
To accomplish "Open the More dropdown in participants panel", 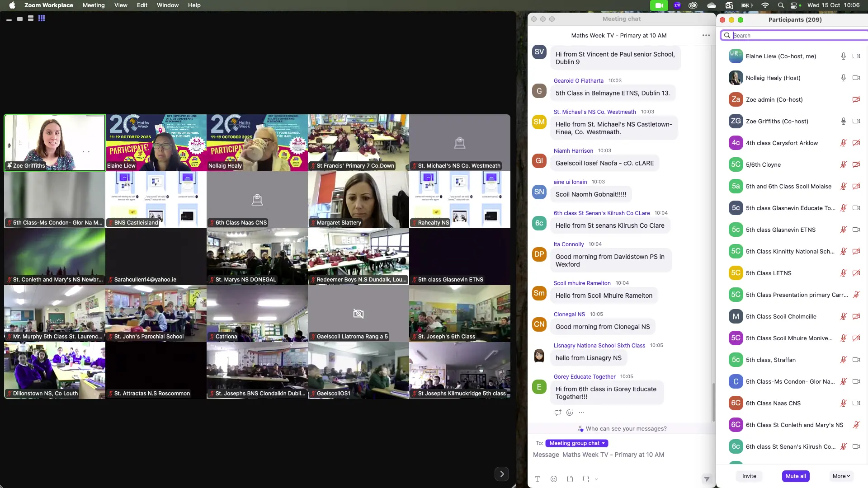I will (841, 476).
